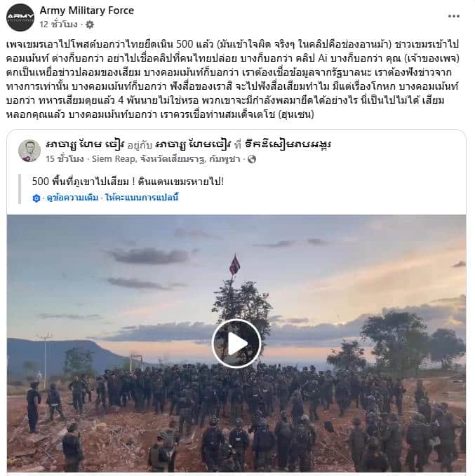Screen dimensions: 475x476
Task: Click ดูข้อความเดิม to view original text
Action: (x=72, y=198)
